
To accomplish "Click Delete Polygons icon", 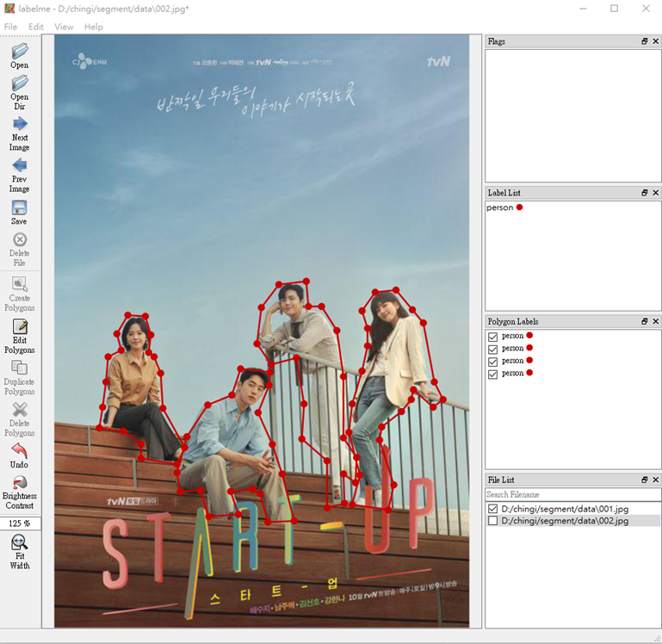I will pos(20,410).
